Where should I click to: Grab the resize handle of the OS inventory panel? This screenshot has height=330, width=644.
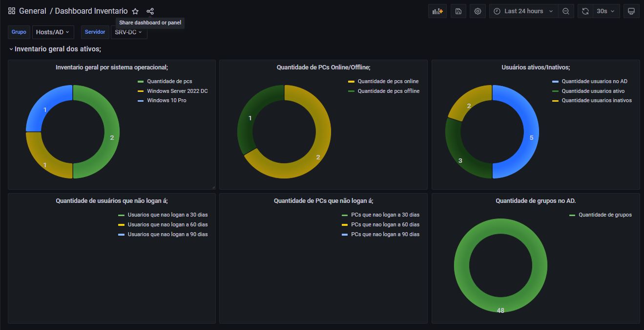(x=213, y=187)
